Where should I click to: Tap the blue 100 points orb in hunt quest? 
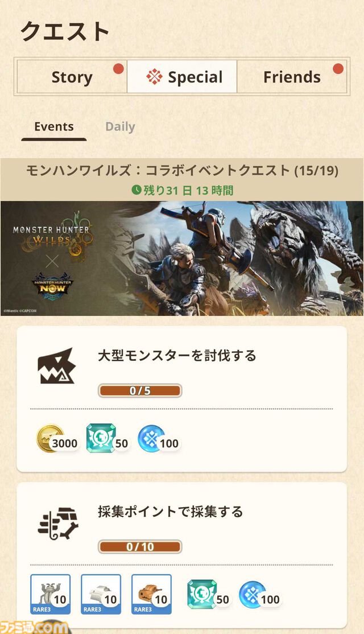[x=159, y=439]
